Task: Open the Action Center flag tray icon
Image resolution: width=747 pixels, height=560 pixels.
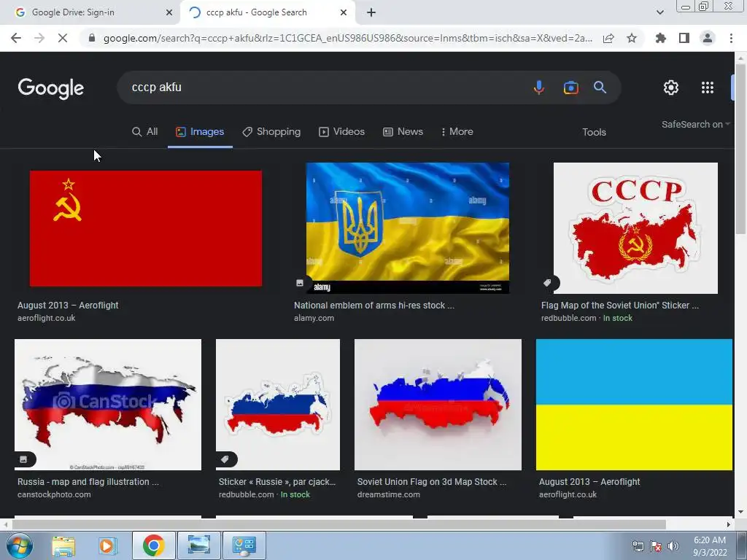Action: pos(656,546)
